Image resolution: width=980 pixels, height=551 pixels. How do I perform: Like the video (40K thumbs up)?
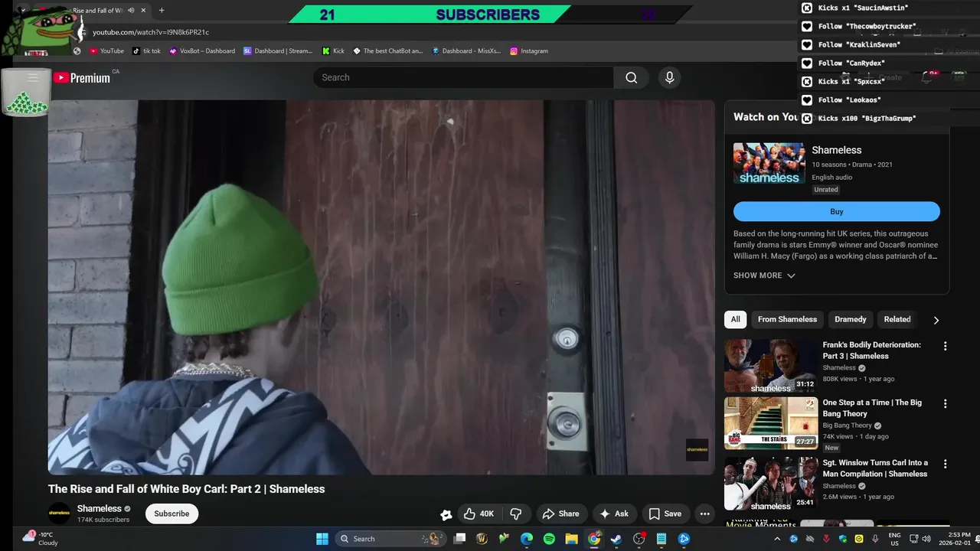pyautogui.click(x=479, y=514)
